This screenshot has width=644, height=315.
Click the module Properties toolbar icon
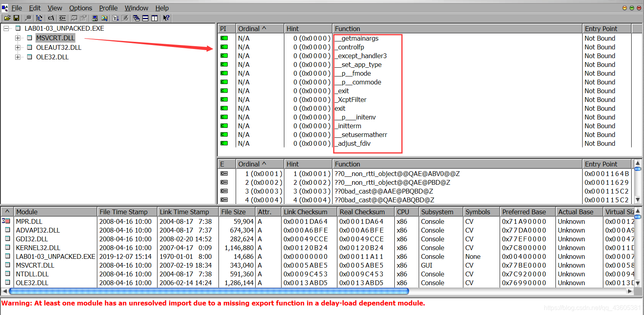click(83, 18)
